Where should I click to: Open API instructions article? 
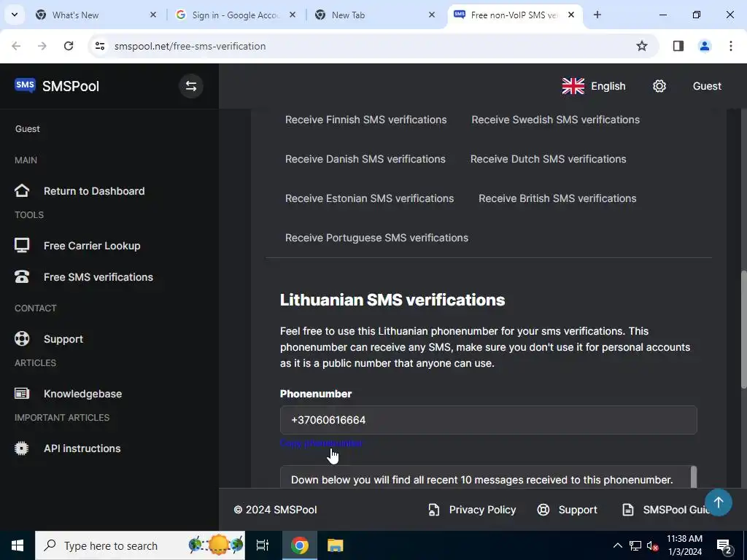(82, 448)
